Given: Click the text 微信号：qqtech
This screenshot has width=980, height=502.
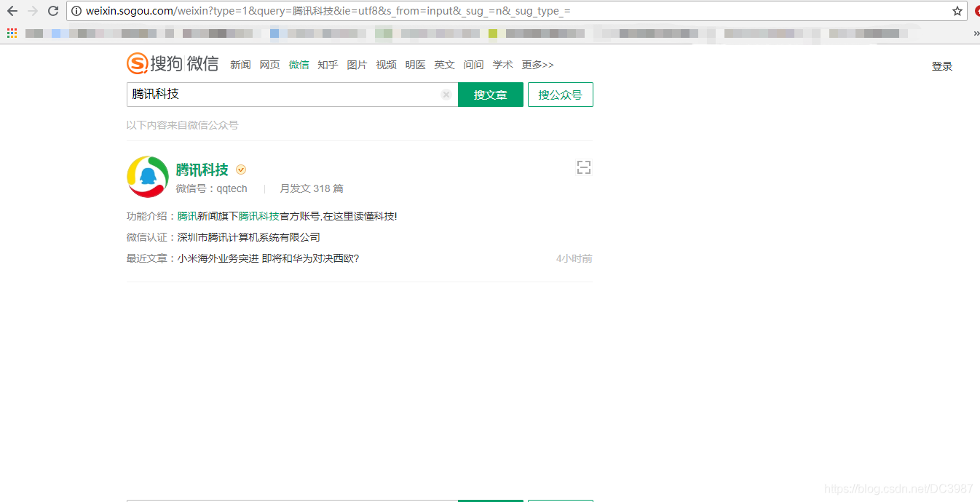Looking at the screenshot, I should (212, 188).
